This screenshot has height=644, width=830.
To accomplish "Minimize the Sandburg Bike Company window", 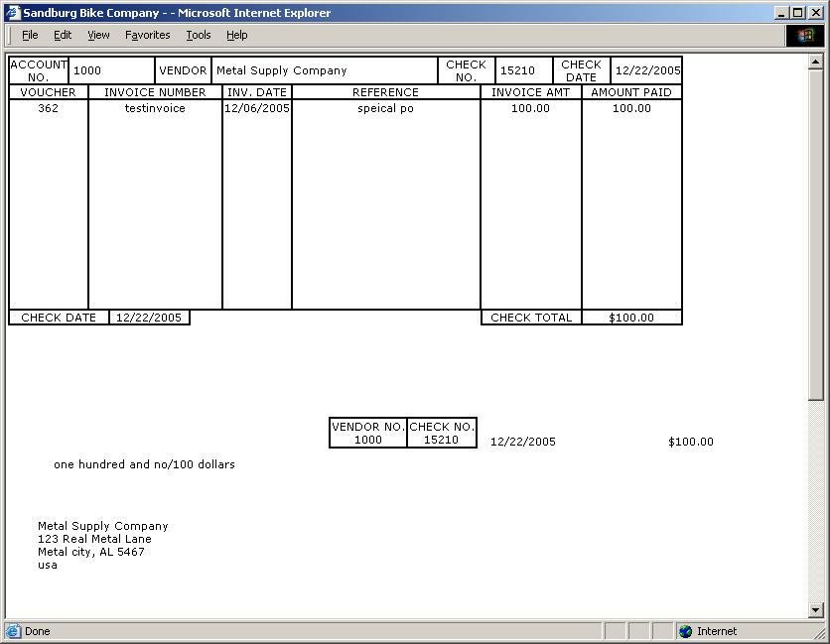I will [x=781, y=13].
